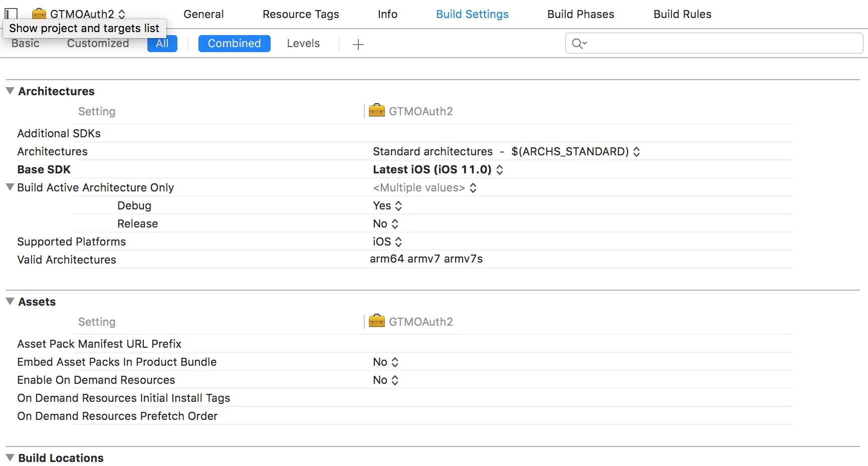Collapse the Architectures section

[10, 91]
